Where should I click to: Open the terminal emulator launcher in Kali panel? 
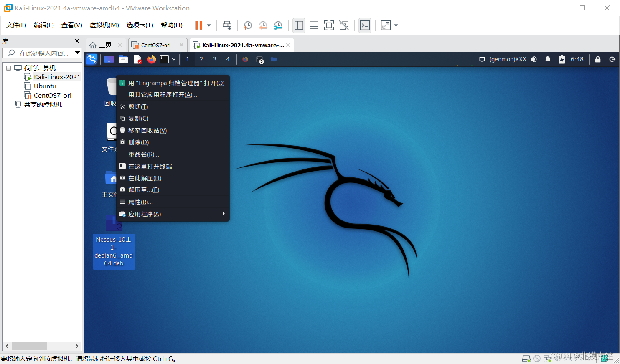[x=164, y=59]
